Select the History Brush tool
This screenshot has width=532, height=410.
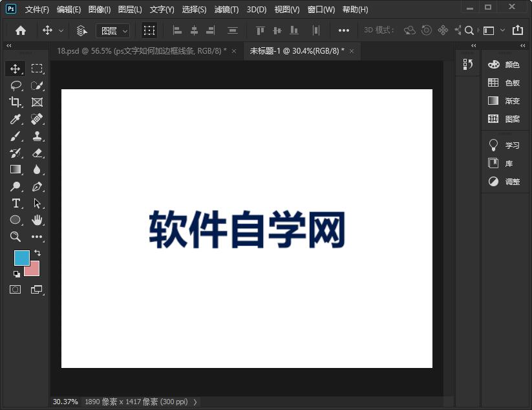[x=16, y=153]
